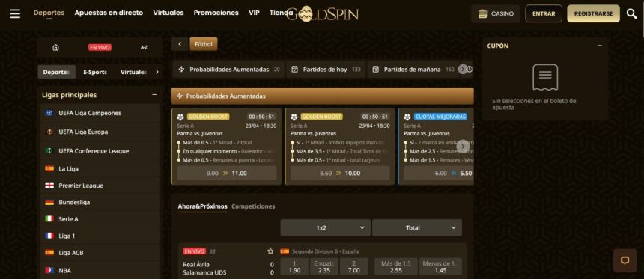Favorite the Real Ávila match star
Screen dimensions: 644x279
tap(270, 251)
